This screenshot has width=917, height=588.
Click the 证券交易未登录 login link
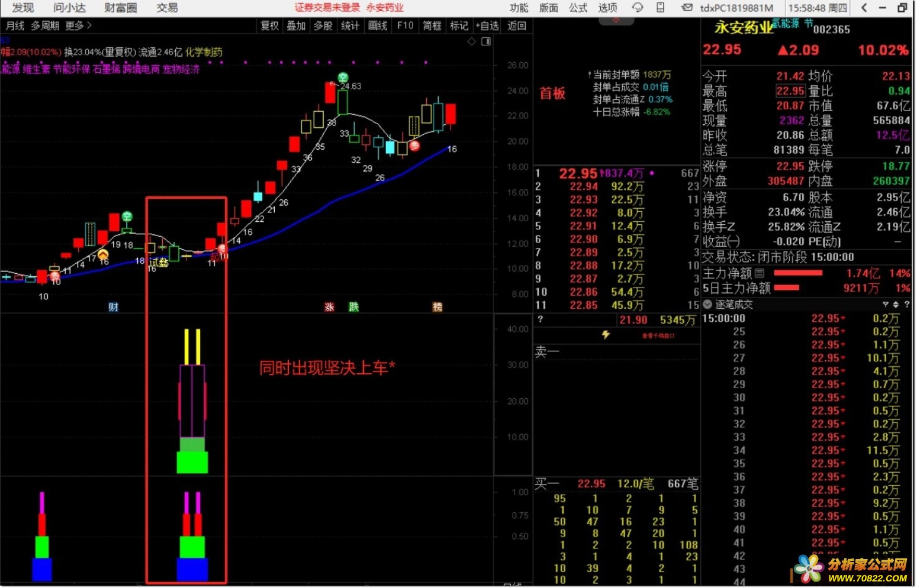pos(327,8)
